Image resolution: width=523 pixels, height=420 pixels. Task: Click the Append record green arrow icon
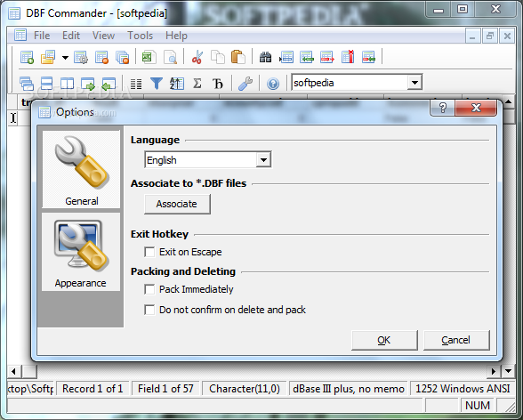tap(307, 57)
